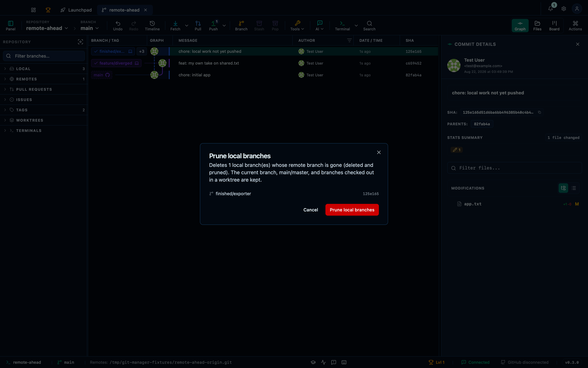Open the AI menu
This screenshot has height=368, width=588.
coord(320,26)
